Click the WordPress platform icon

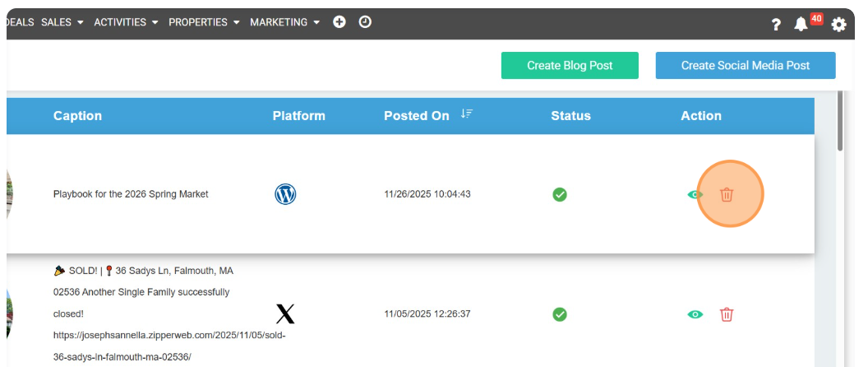click(285, 194)
